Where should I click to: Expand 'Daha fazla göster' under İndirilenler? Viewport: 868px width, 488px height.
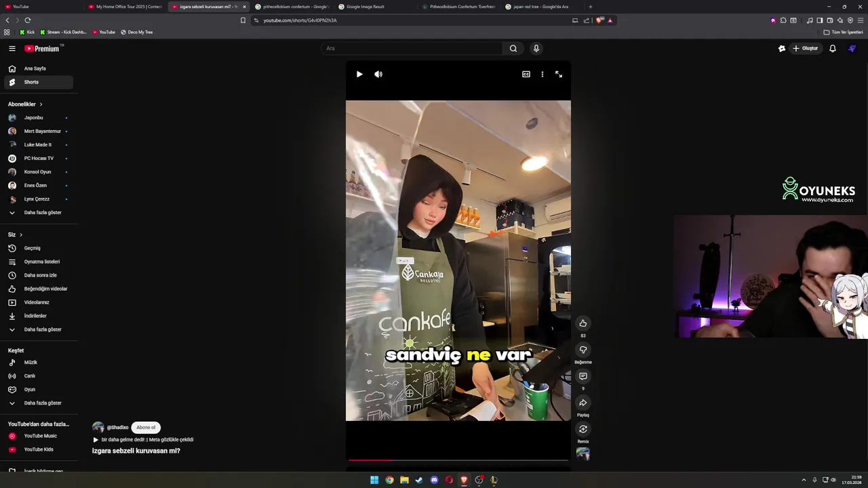click(x=39, y=329)
